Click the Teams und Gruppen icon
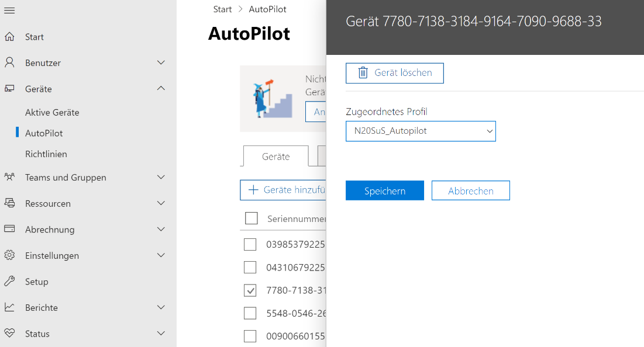 click(x=9, y=177)
